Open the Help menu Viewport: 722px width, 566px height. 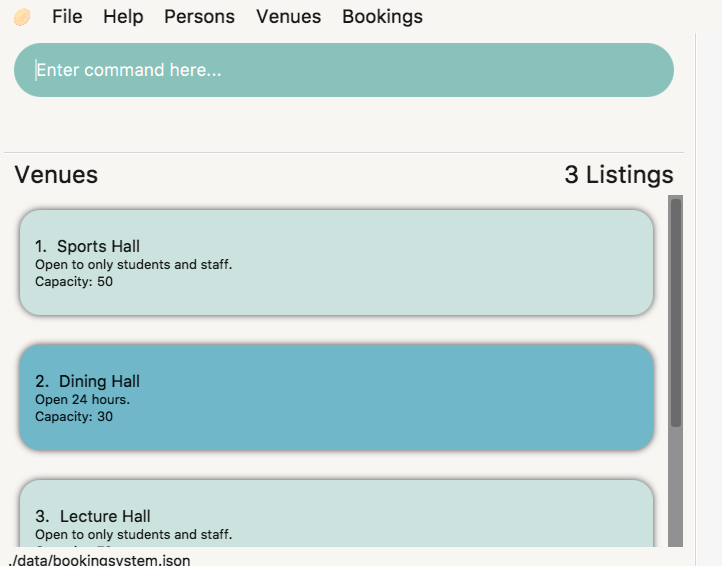click(x=123, y=17)
